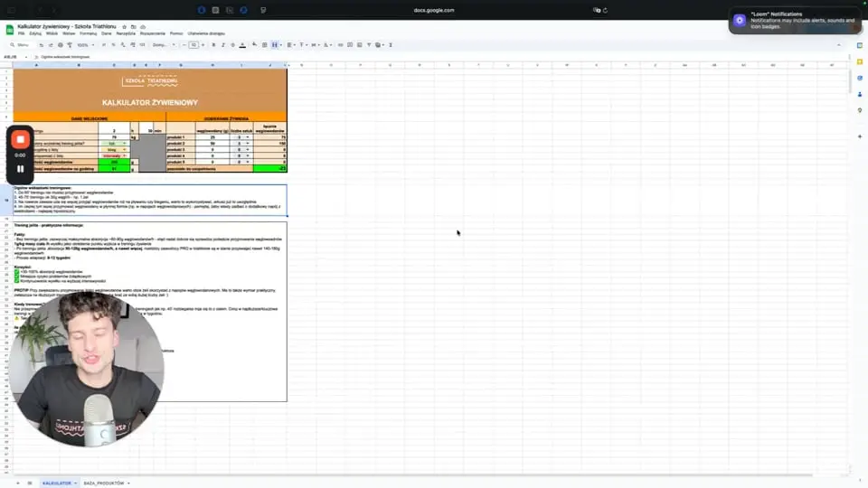Open vertical align dropdown
The width and height of the screenshot is (868, 488).
click(303, 45)
